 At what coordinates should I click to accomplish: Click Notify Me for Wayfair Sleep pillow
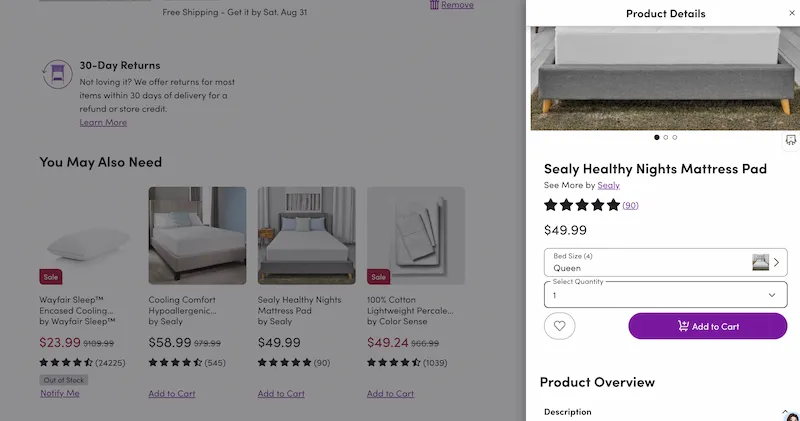tap(59, 393)
